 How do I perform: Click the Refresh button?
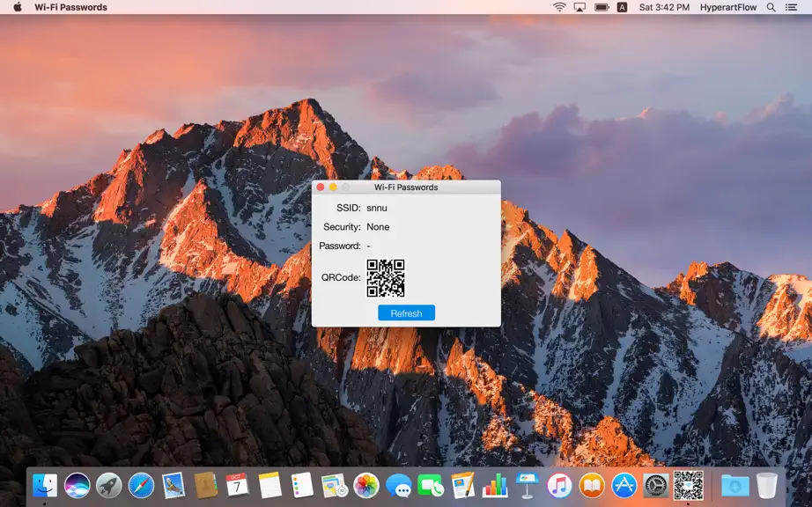tap(406, 313)
